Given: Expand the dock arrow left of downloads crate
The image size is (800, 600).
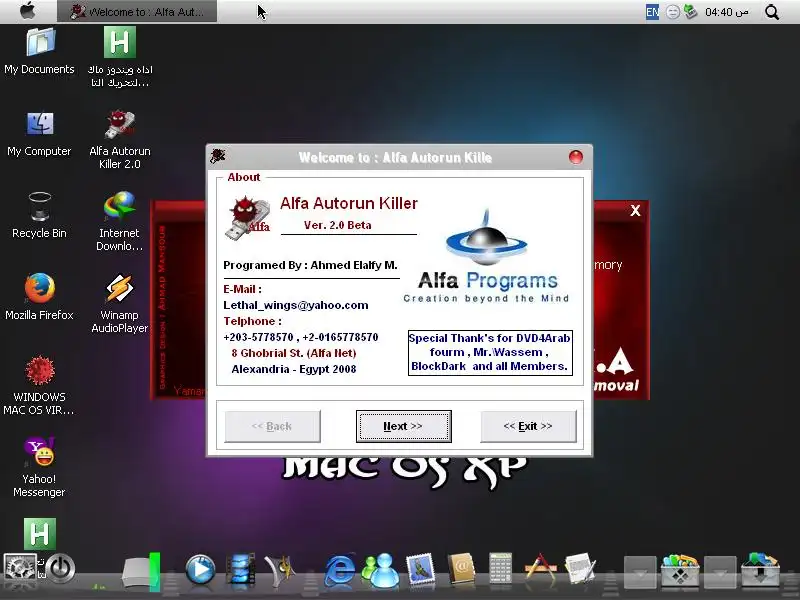Looking at the screenshot, I should (720, 572).
